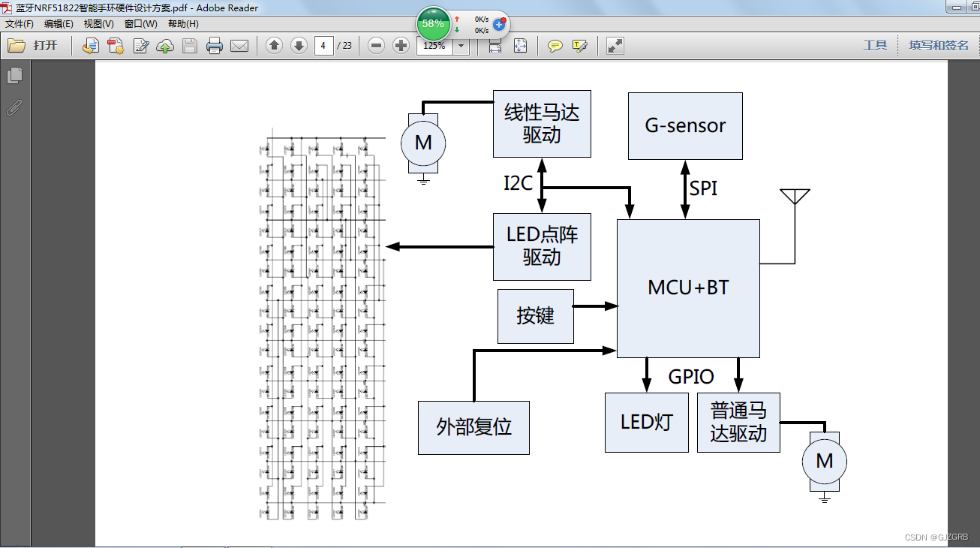
Task: Enter full screen reading mode
Action: (x=615, y=46)
